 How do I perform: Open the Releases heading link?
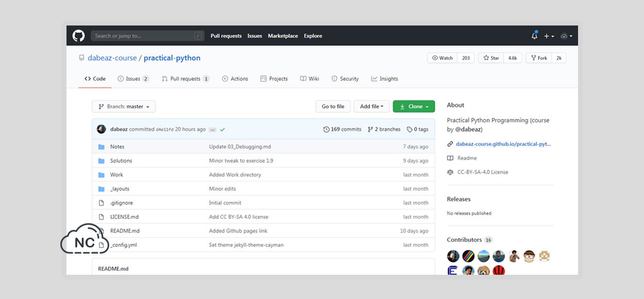point(459,199)
